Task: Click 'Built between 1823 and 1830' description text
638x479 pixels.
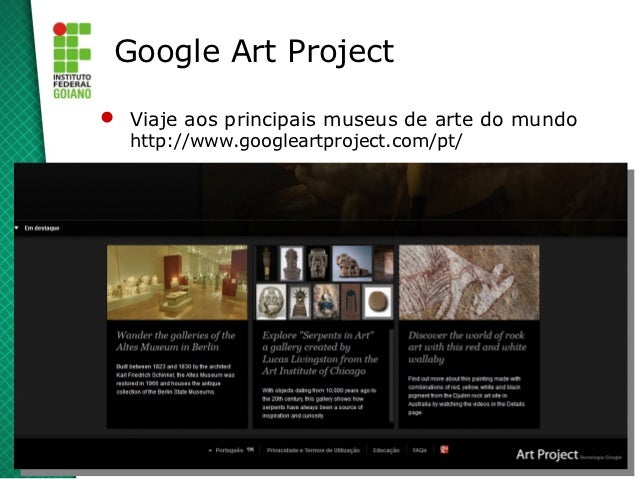Action: coord(175,379)
